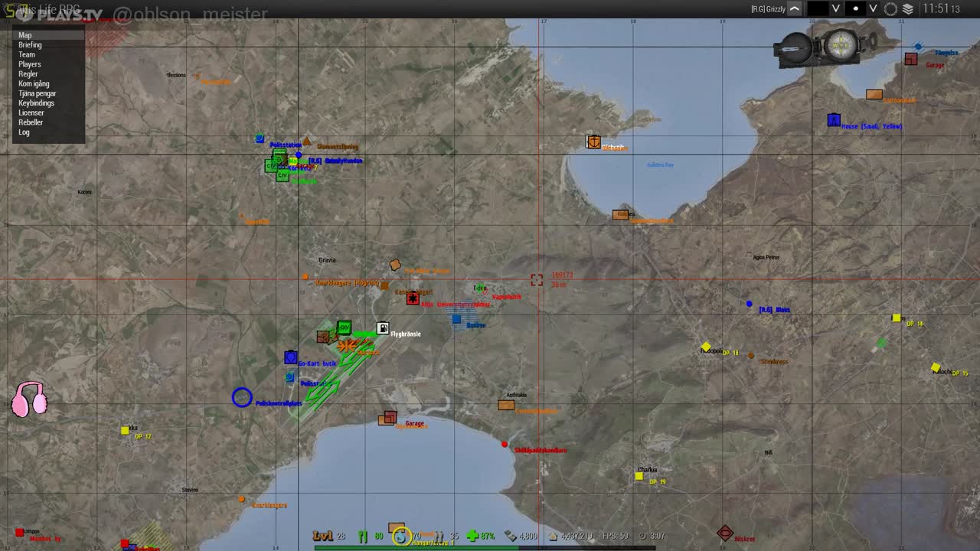Click the blue Fängelse prison marker

click(x=918, y=47)
